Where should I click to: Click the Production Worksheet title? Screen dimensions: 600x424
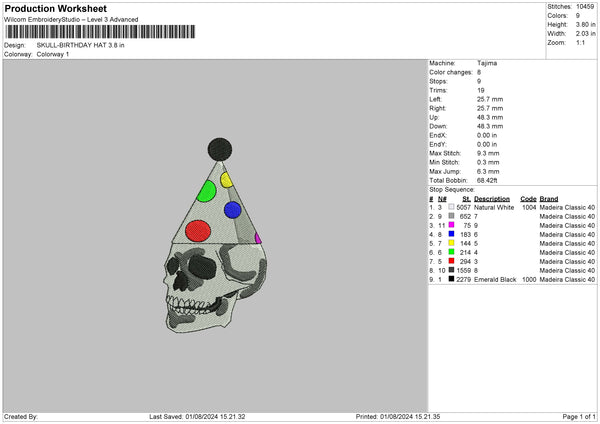click(56, 9)
